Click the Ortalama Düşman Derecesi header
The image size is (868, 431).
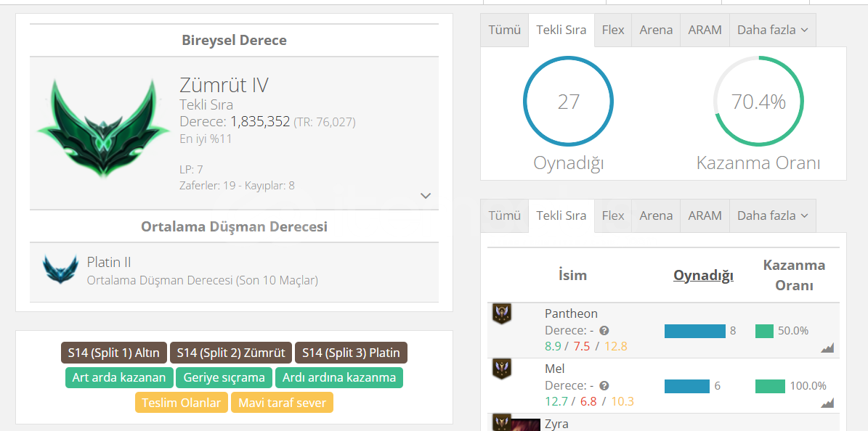click(x=234, y=226)
